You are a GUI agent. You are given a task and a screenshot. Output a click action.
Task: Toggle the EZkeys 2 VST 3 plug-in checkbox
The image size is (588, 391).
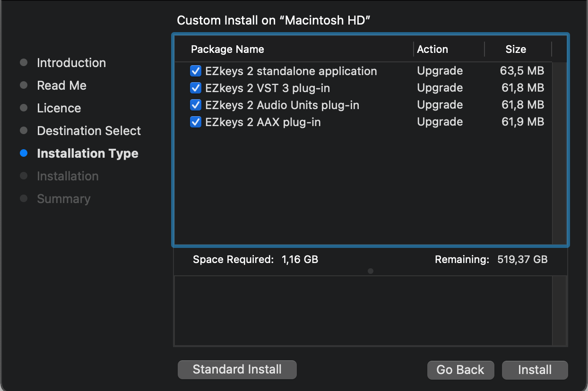196,88
